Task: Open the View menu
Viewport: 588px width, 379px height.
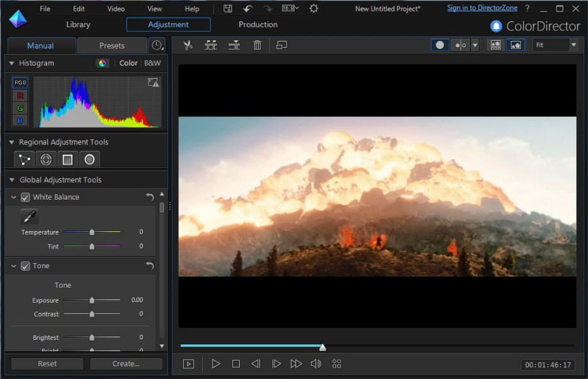Action: pyautogui.click(x=154, y=9)
